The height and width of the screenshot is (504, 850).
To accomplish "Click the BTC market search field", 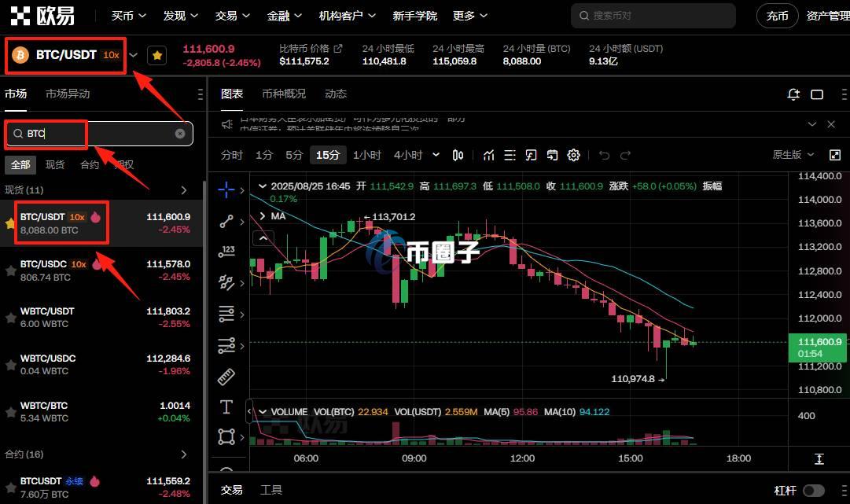I will click(x=98, y=134).
